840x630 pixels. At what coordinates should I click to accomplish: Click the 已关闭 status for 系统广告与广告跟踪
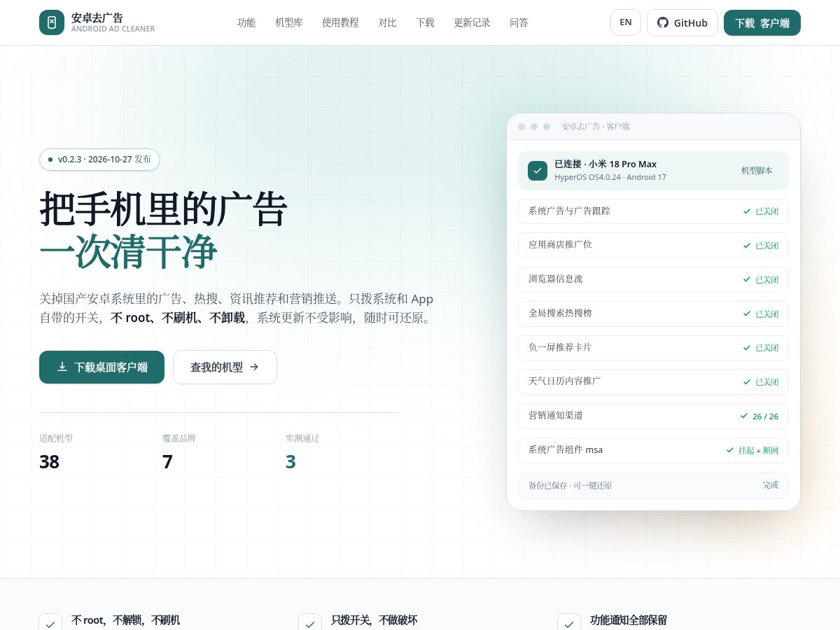[x=761, y=211]
